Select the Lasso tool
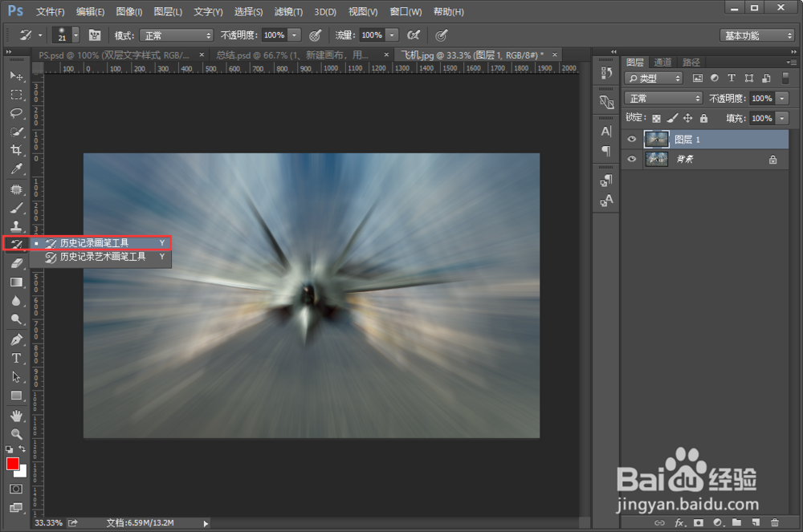Viewport: 803px width, 532px height. click(16, 113)
